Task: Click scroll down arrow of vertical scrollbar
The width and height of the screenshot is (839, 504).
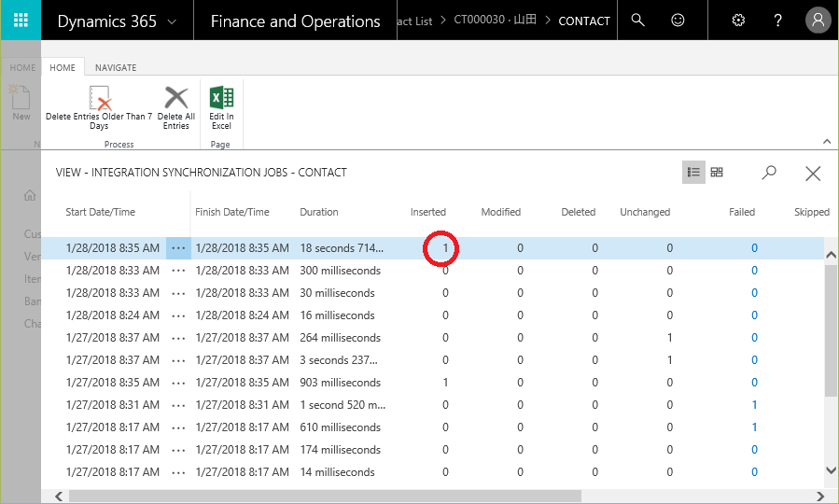Action: click(831, 470)
